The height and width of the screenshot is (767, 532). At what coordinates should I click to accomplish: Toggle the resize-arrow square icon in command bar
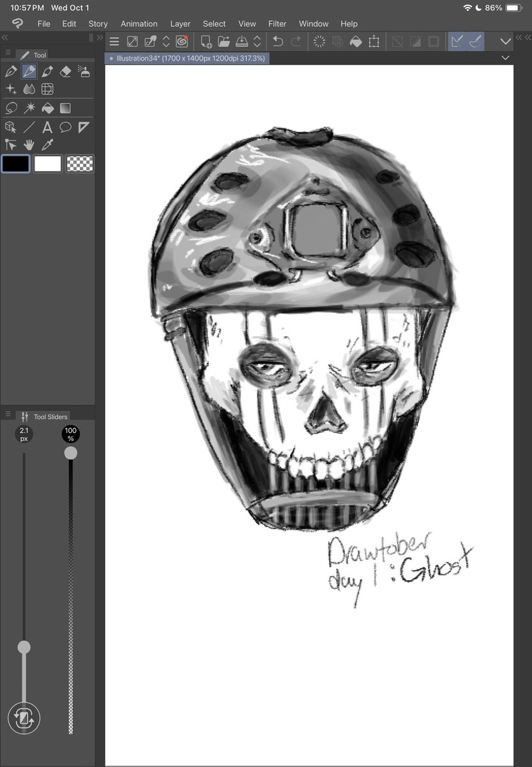(132, 42)
